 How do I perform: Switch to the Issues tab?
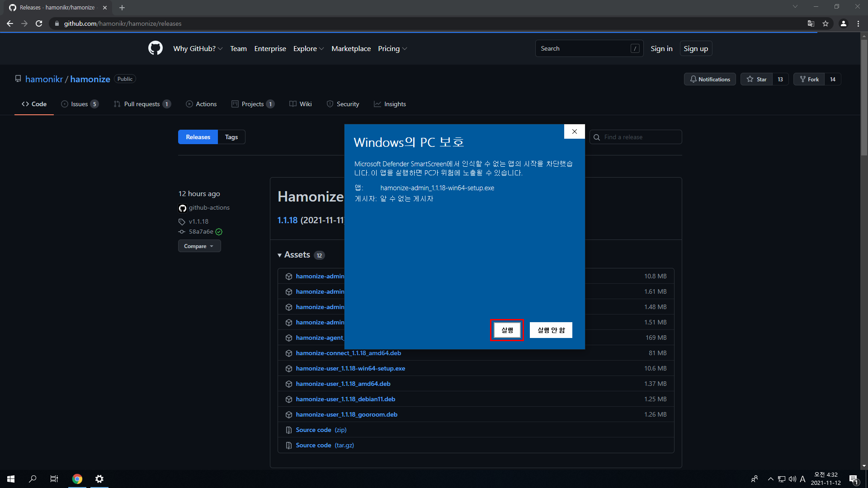(x=80, y=104)
